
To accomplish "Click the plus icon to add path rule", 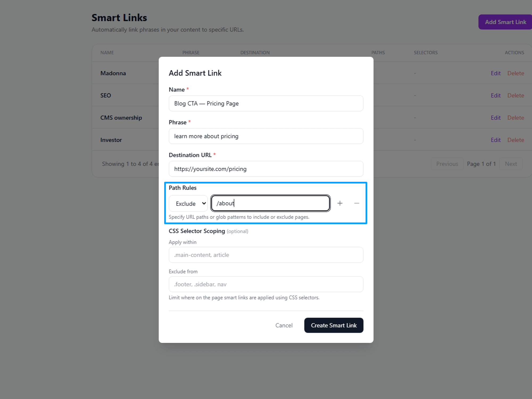I will coord(340,203).
